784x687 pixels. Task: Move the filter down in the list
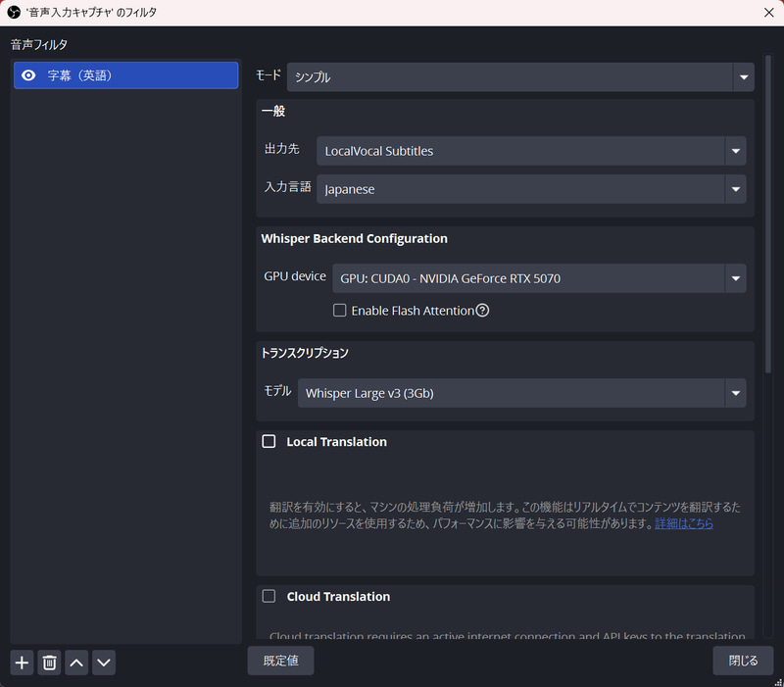pos(103,662)
